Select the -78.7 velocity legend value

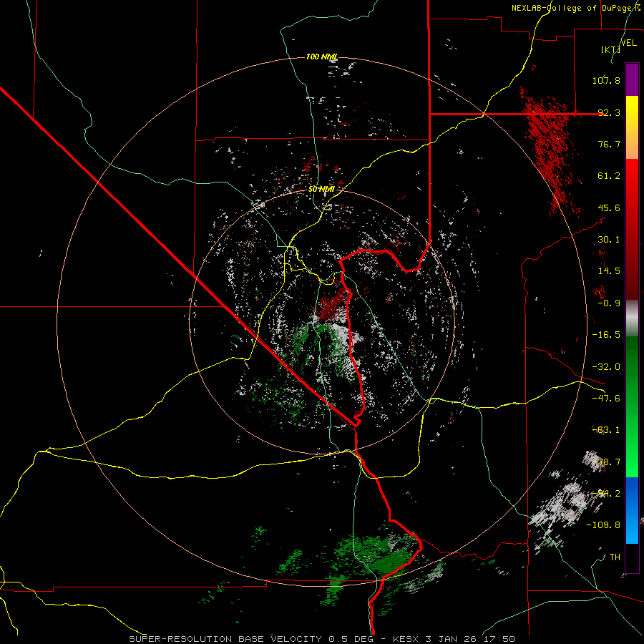[606, 462]
